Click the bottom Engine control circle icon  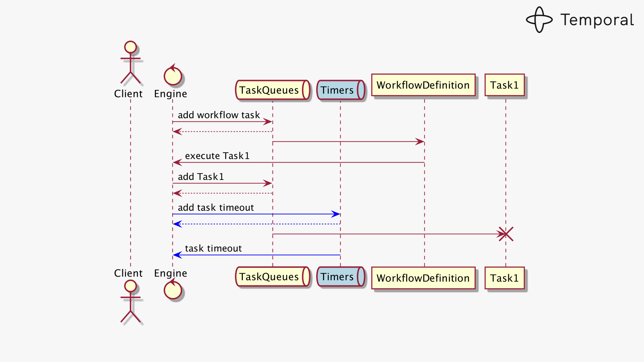[x=173, y=290]
